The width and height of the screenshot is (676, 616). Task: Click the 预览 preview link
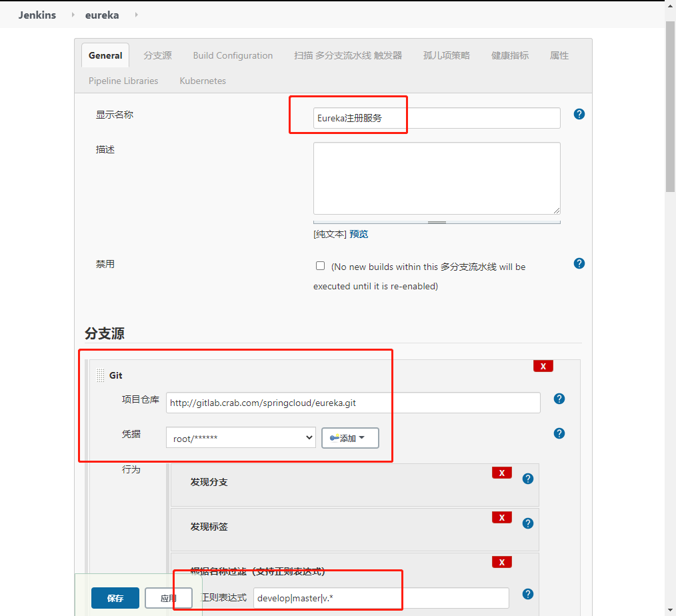pos(359,234)
